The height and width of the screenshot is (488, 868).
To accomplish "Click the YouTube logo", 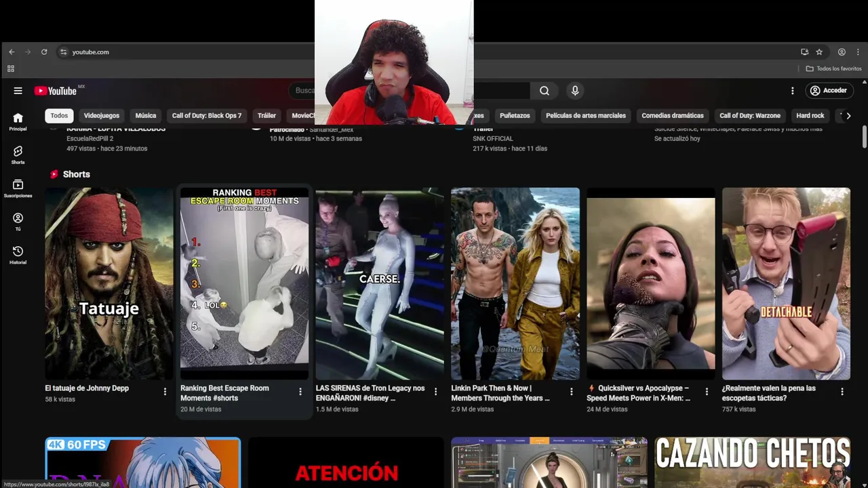I will 56,91.
